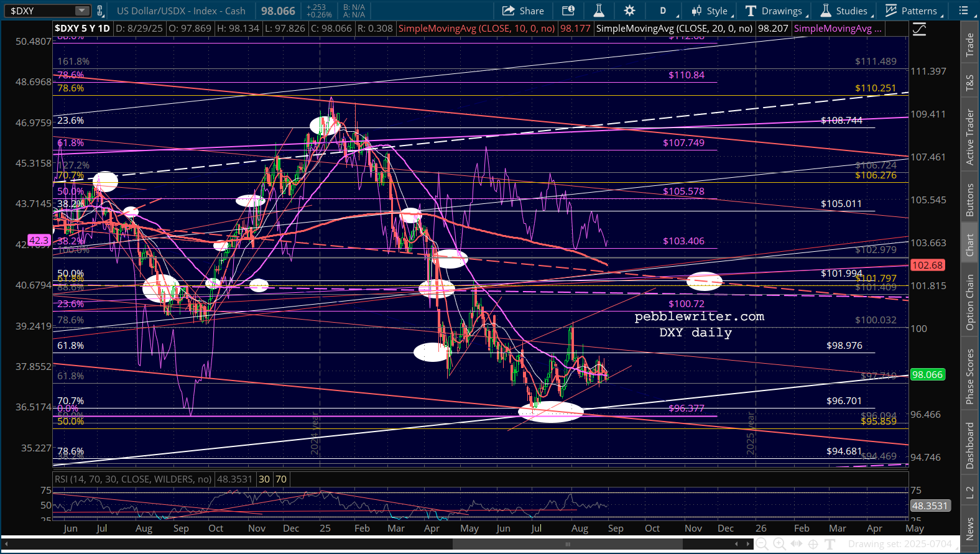Open the Dashboard side tab
This screenshot has width=980, height=554.
click(x=969, y=445)
